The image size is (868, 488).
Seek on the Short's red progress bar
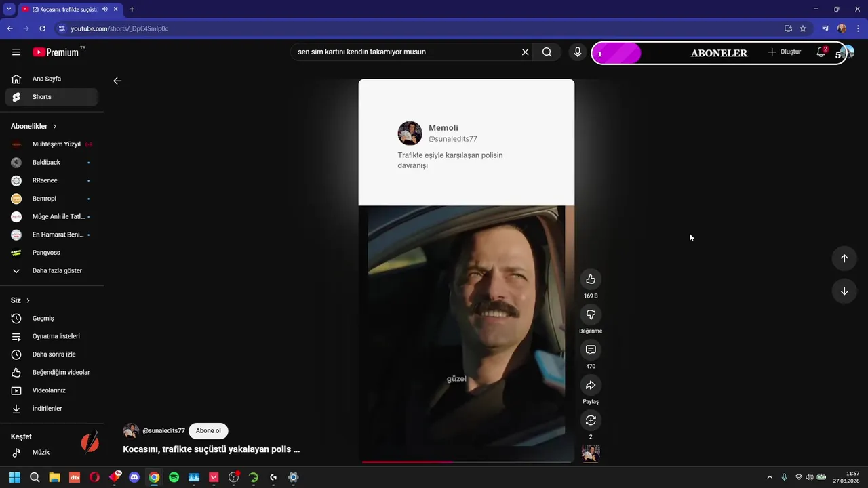tap(467, 462)
